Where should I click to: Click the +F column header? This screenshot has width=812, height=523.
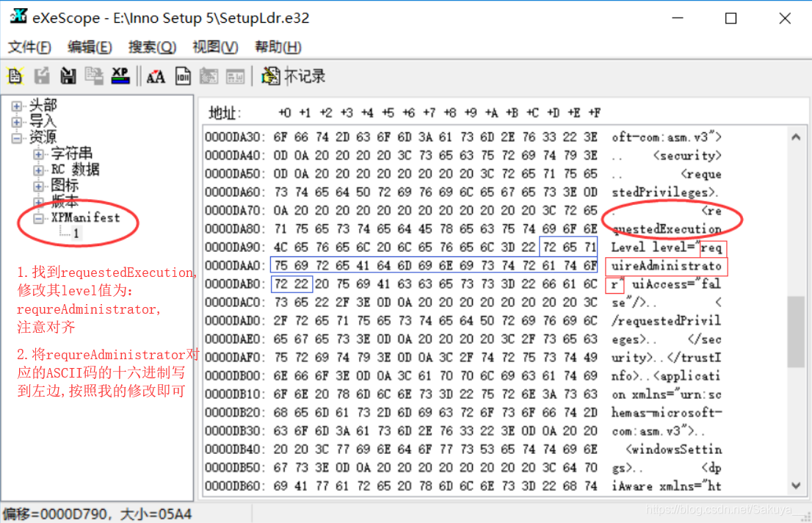(595, 113)
